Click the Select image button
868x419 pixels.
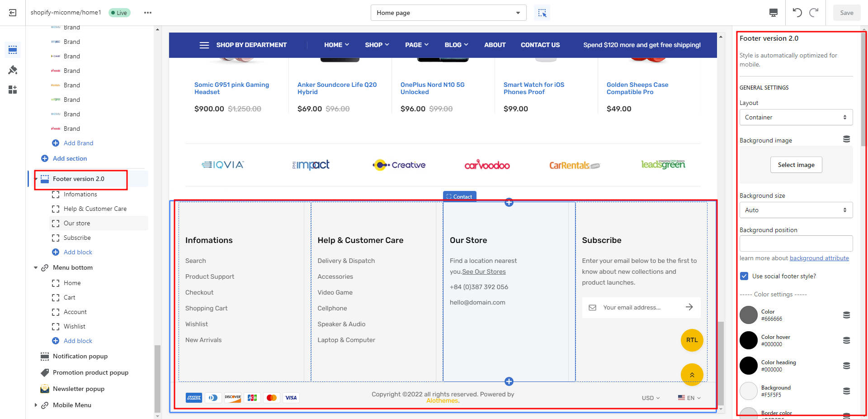tap(796, 165)
